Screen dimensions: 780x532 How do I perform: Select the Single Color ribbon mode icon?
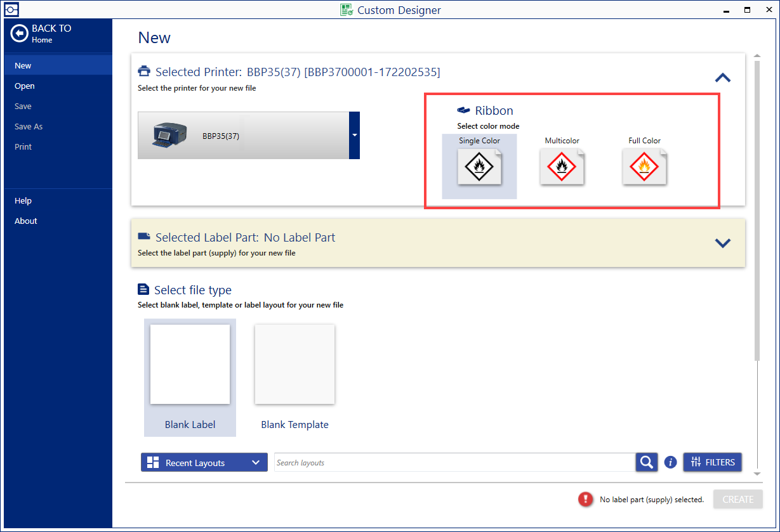tap(479, 167)
